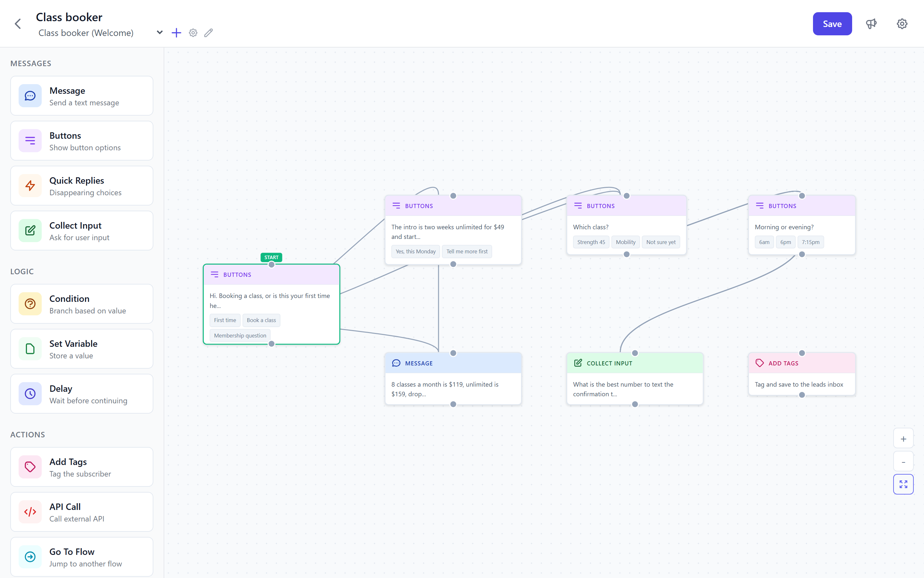Select the Collect Input edit icon in sidebar

30,231
